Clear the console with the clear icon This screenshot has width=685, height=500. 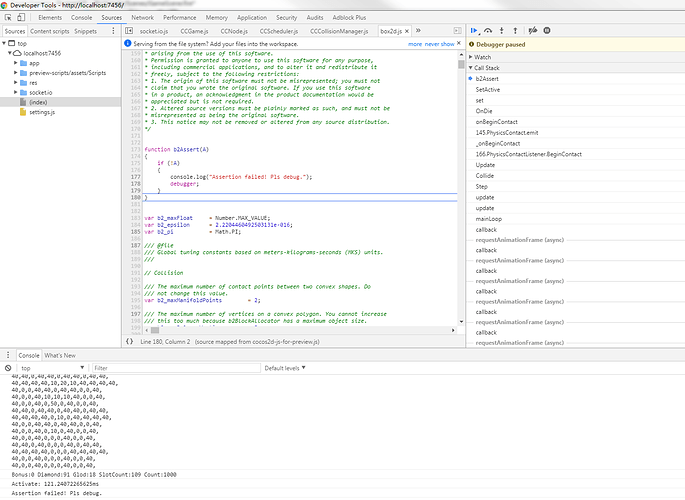pyautogui.click(x=8, y=368)
